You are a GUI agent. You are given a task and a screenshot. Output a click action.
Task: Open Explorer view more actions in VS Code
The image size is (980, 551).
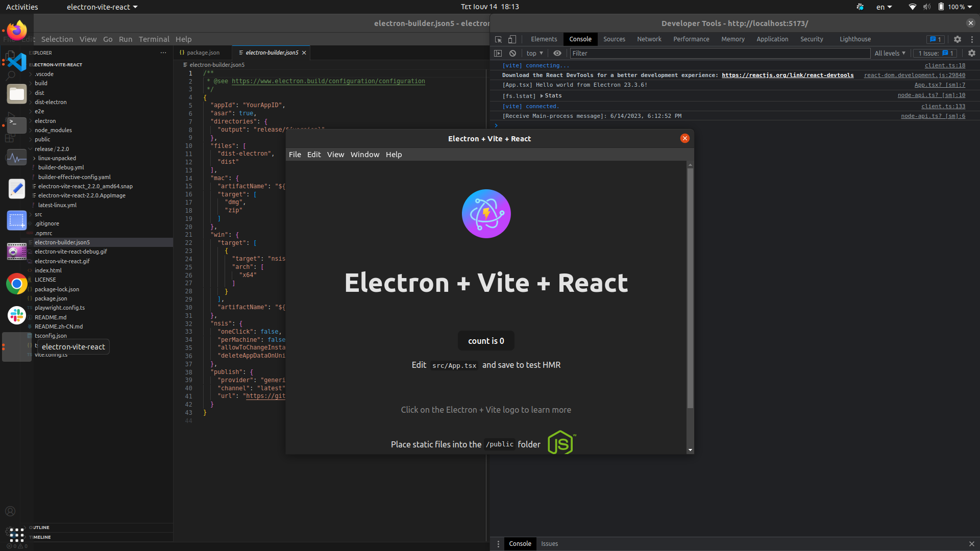163,53
